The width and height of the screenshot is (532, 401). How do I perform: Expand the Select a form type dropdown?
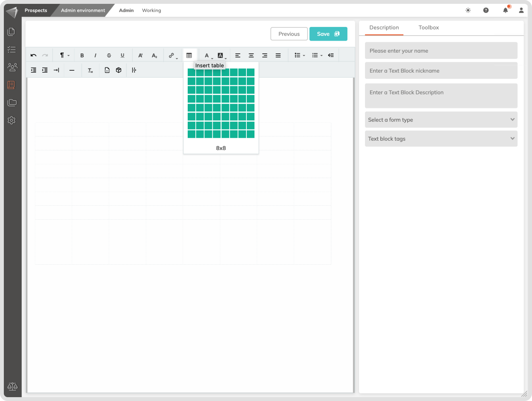441,120
